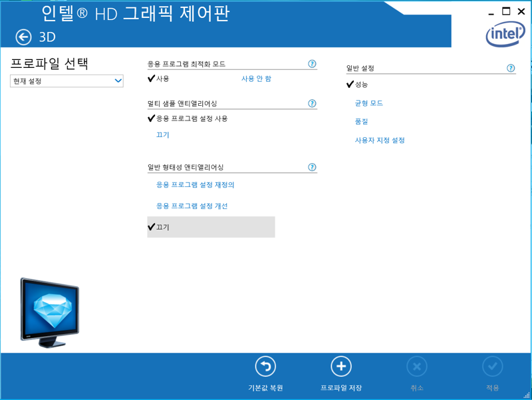Open help for 멀티 샘플 앤티앨리어싱
Image resolution: width=532 pixels, height=400 pixels.
312,104
